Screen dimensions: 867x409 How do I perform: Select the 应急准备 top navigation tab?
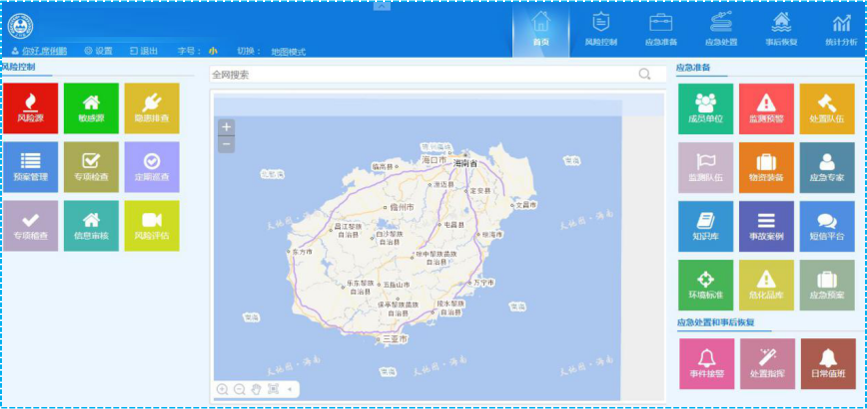661,29
